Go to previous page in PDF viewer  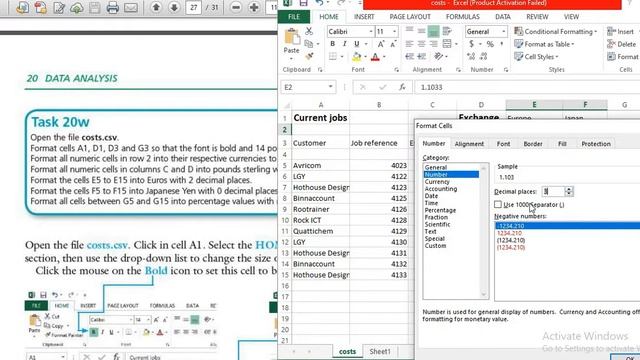tap(156, 7)
